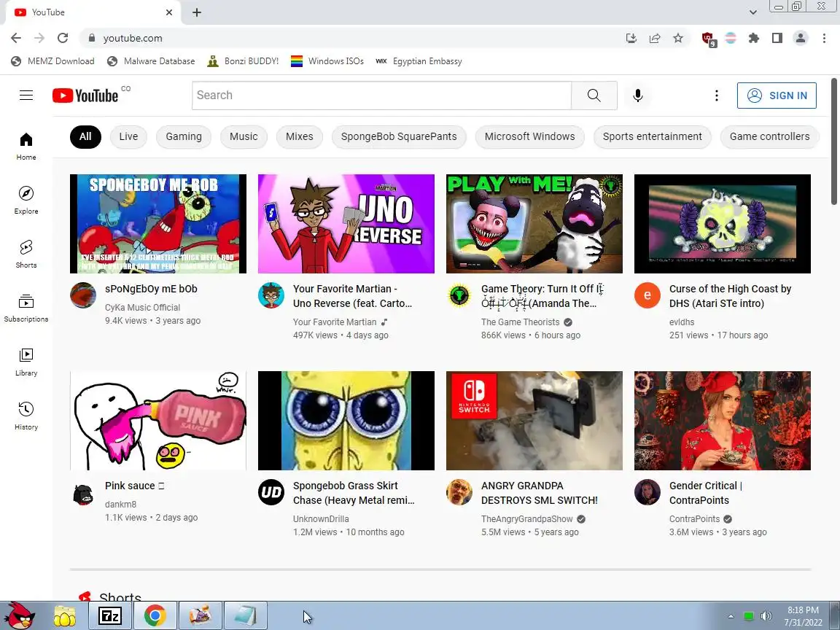Open Explore in sidebar
Viewport: 840px width, 630px height.
tap(26, 200)
